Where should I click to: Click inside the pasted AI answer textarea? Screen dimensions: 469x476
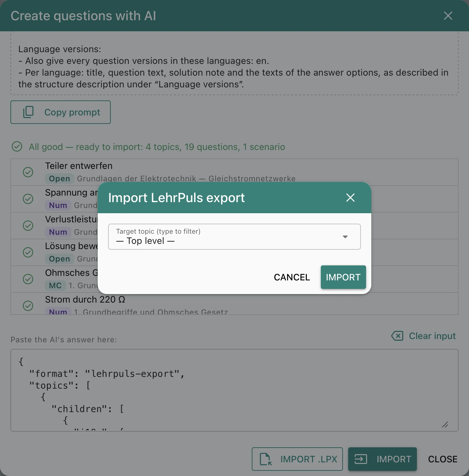[234, 390]
